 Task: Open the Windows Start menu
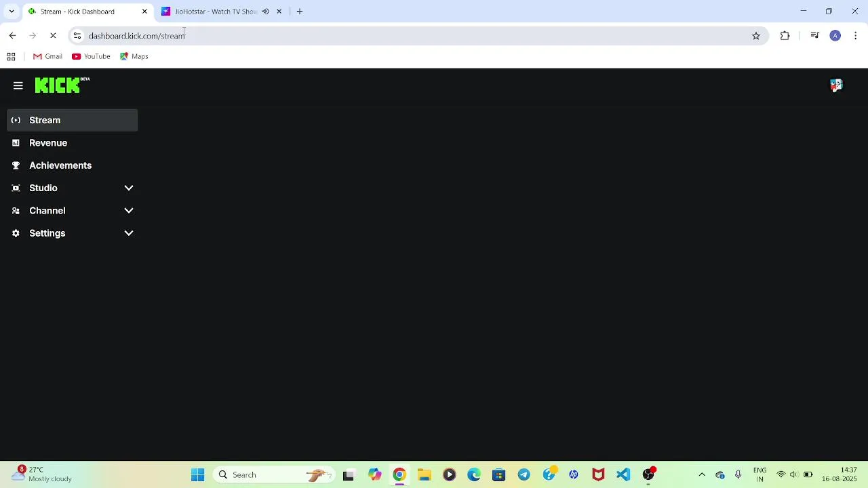click(198, 474)
